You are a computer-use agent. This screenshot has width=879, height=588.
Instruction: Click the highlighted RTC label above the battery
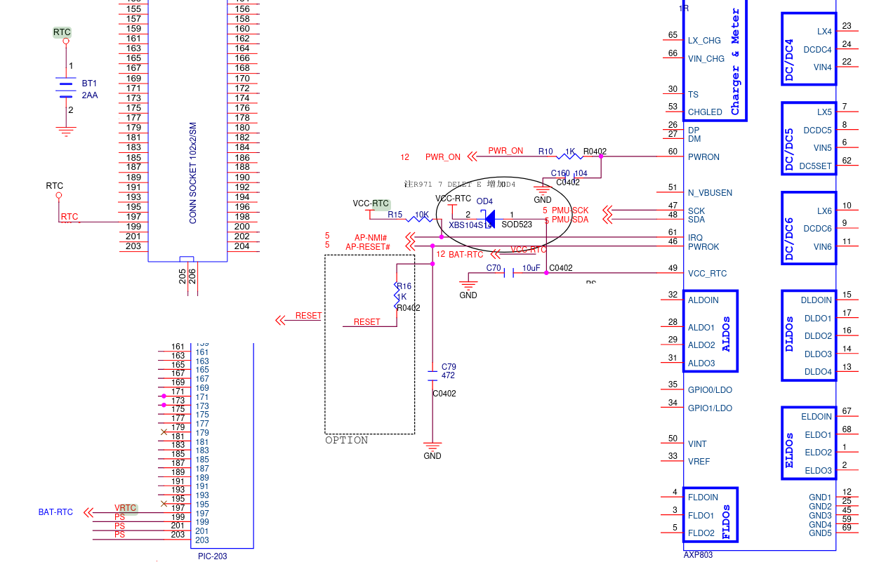pos(62,32)
